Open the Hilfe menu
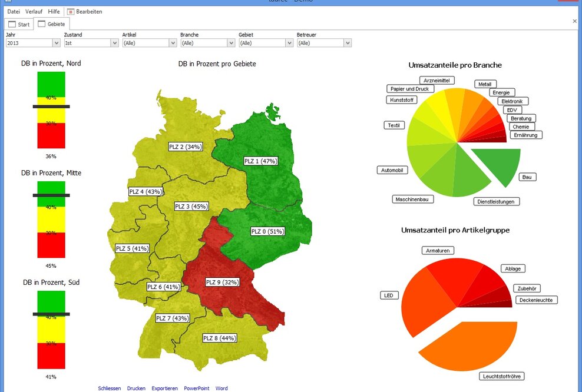 pos(53,11)
